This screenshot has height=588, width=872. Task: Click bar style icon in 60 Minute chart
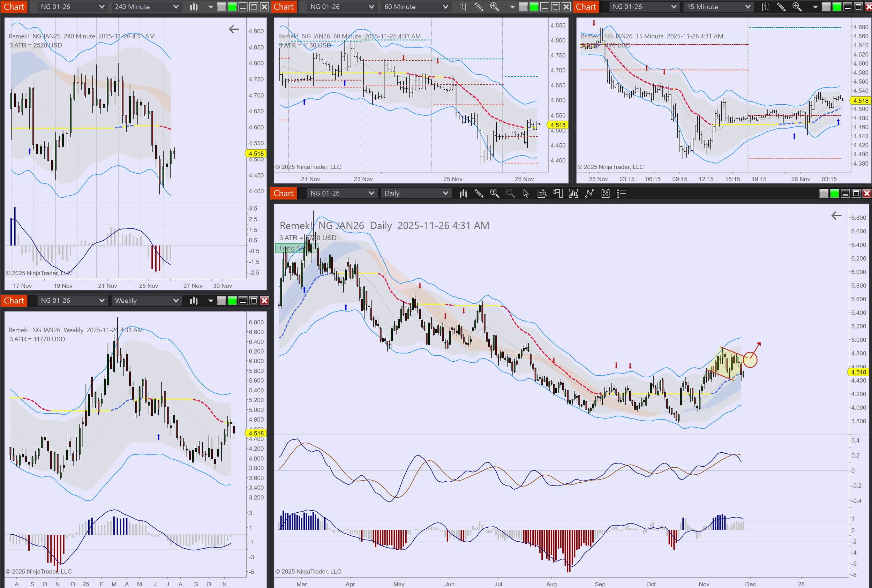coord(463,7)
